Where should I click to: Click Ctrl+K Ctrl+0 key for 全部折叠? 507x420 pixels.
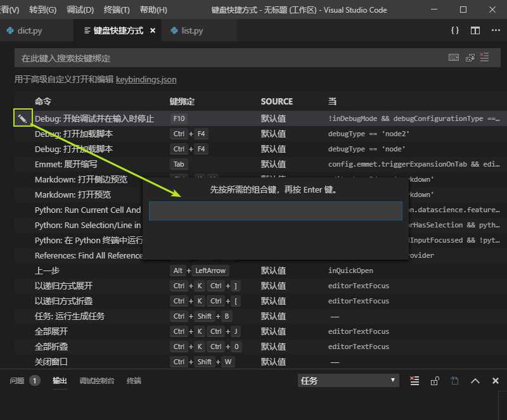click(x=206, y=347)
